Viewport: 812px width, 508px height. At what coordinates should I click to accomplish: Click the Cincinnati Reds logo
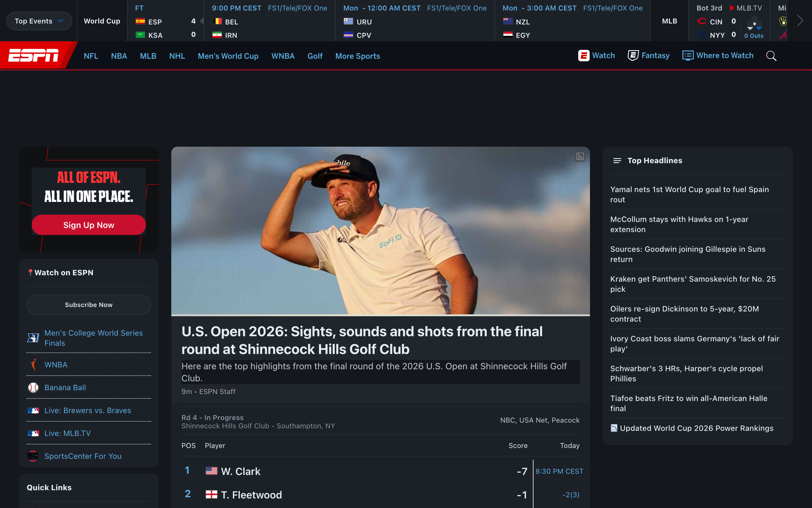pos(702,22)
